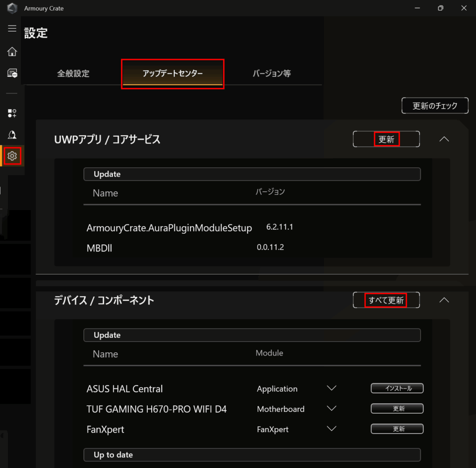476x468 pixels.
Task: Click version number 6.2.11.1
Action: 279,227
